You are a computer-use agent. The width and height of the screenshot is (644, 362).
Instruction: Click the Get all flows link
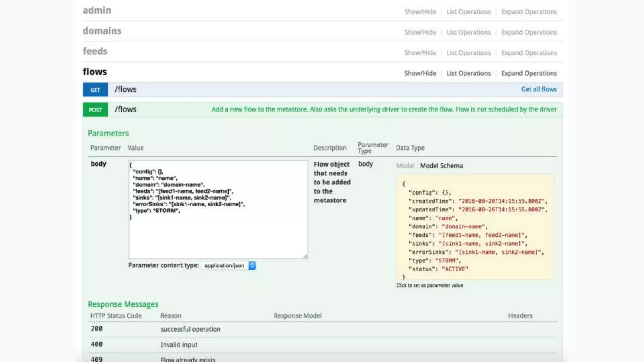[x=539, y=90]
